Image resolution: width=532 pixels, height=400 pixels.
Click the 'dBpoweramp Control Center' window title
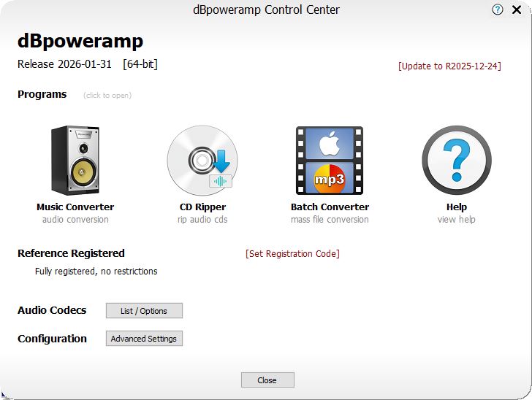point(266,9)
